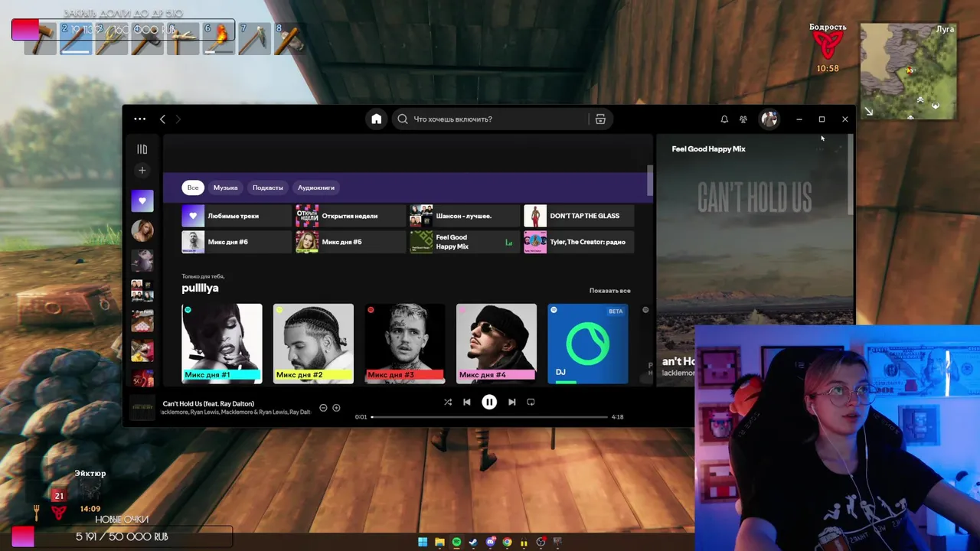
Task: Go back with the left arrow
Action: (162, 119)
